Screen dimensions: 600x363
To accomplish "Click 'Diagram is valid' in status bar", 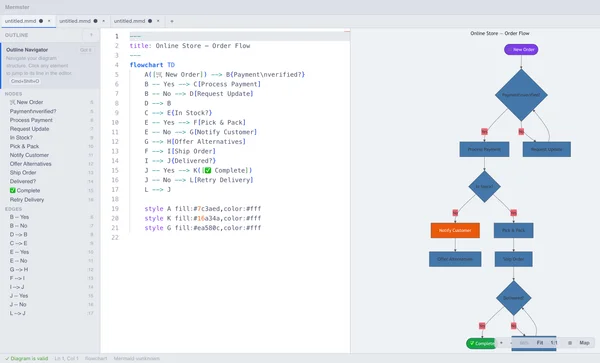I will tap(26, 358).
